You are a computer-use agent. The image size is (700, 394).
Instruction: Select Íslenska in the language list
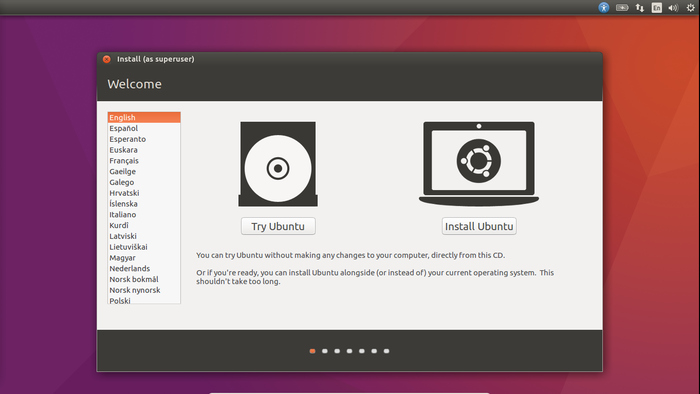tap(144, 203)
